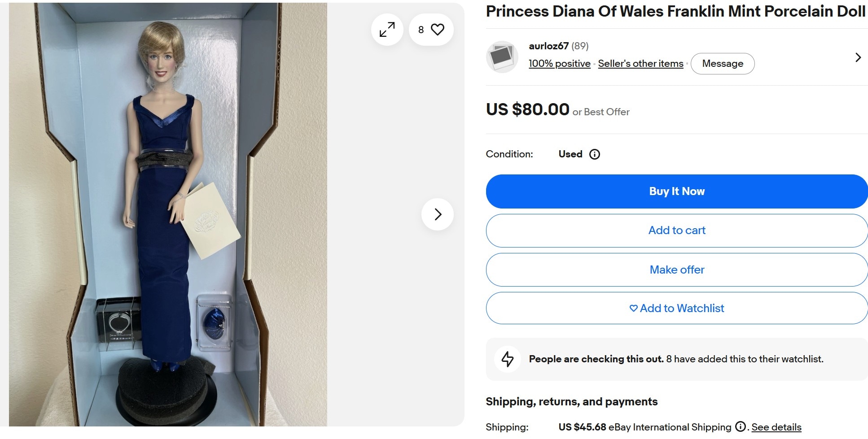Add the doll to cart

677,230
